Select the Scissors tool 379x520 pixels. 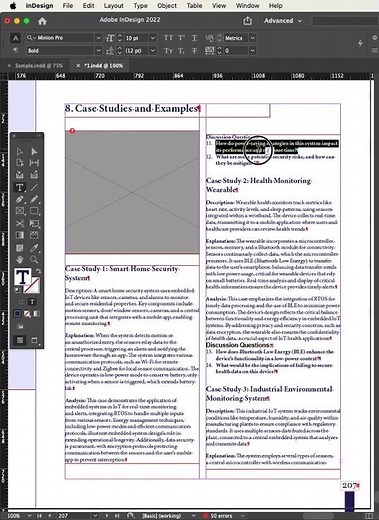click(x=19, y=223)
